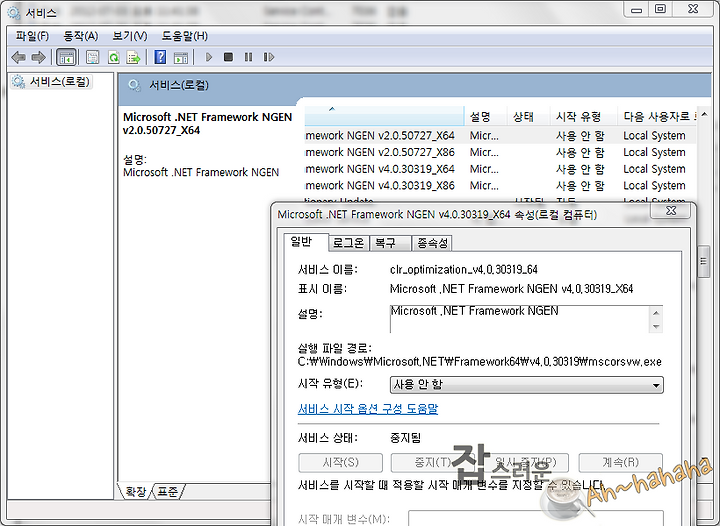This screenshot has height=526, width=720.
Task: Open the 파일(F) menu
Action: 32,36
